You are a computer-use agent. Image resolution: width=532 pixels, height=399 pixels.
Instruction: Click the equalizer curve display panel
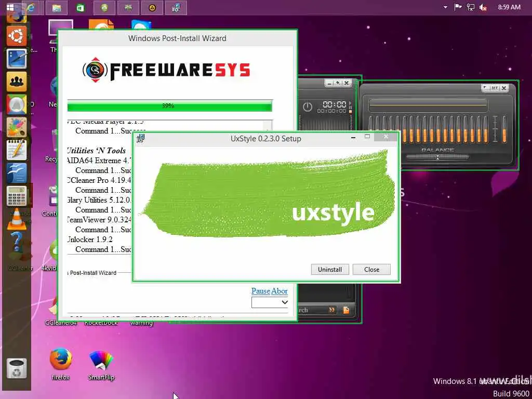pyautogui.click(x=428, y=105)
